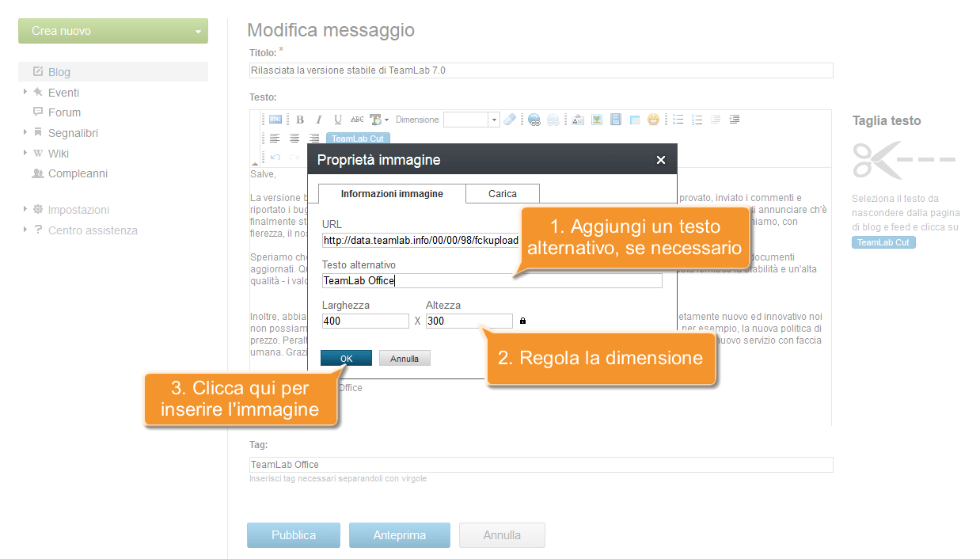Viewport: 980px width, 559px height.
Task: Select the Informazioni immagine tab
Action: pos(392,193)
